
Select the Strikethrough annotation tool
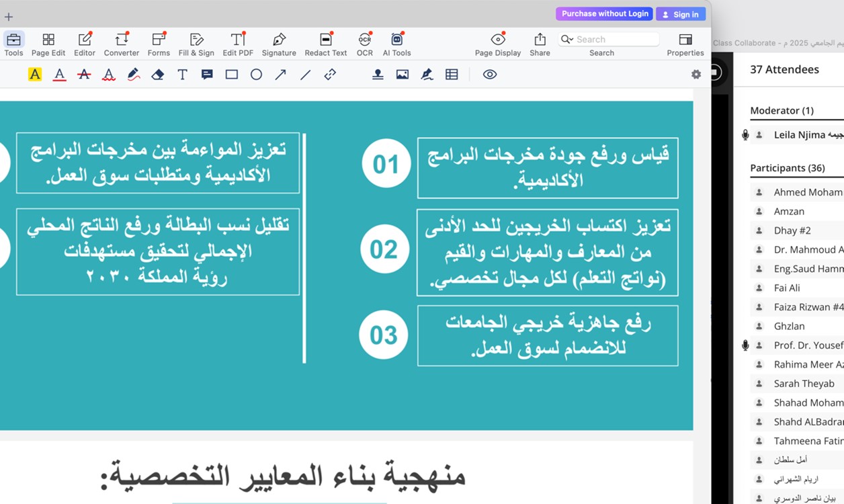84,75
